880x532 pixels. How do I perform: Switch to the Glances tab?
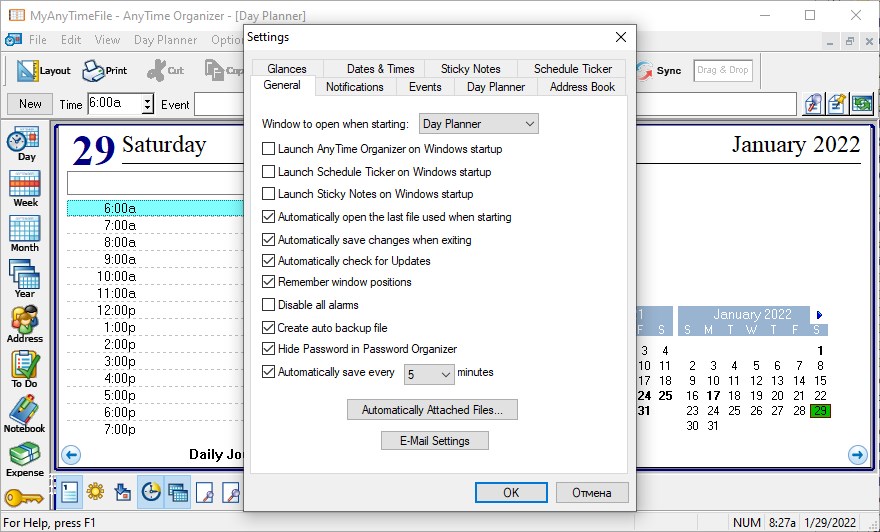coord(287,68)
